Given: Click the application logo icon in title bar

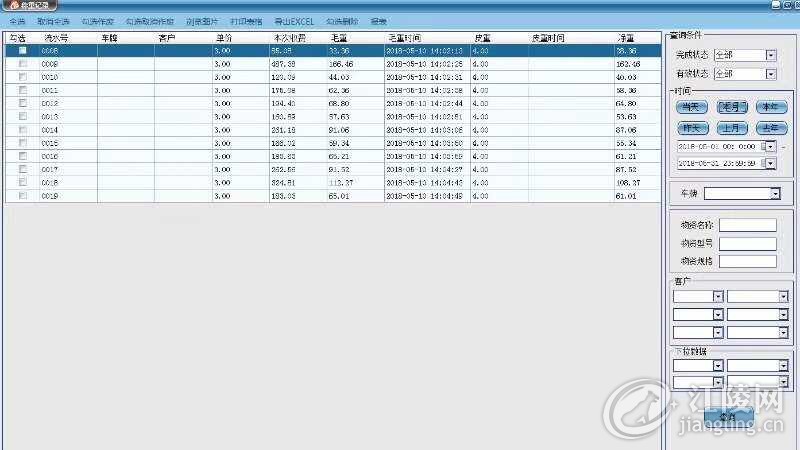Looking at the screenshot, I should pos(14,5).
